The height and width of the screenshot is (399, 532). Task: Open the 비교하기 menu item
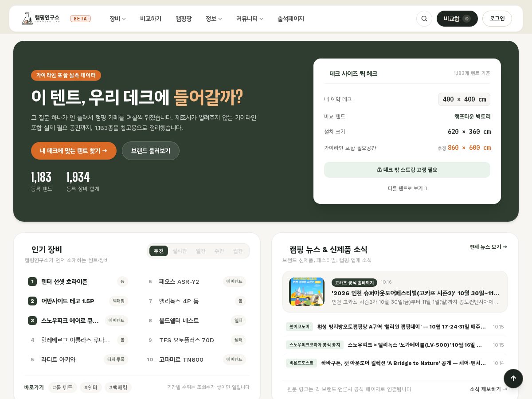[x=151, y=19]
